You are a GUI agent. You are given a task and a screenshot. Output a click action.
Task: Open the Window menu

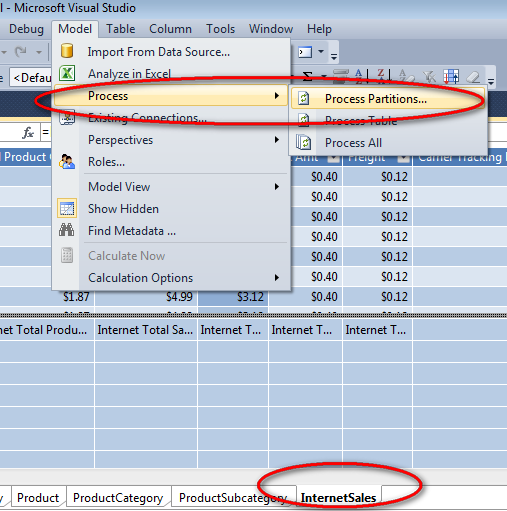[x=271, y=29]
